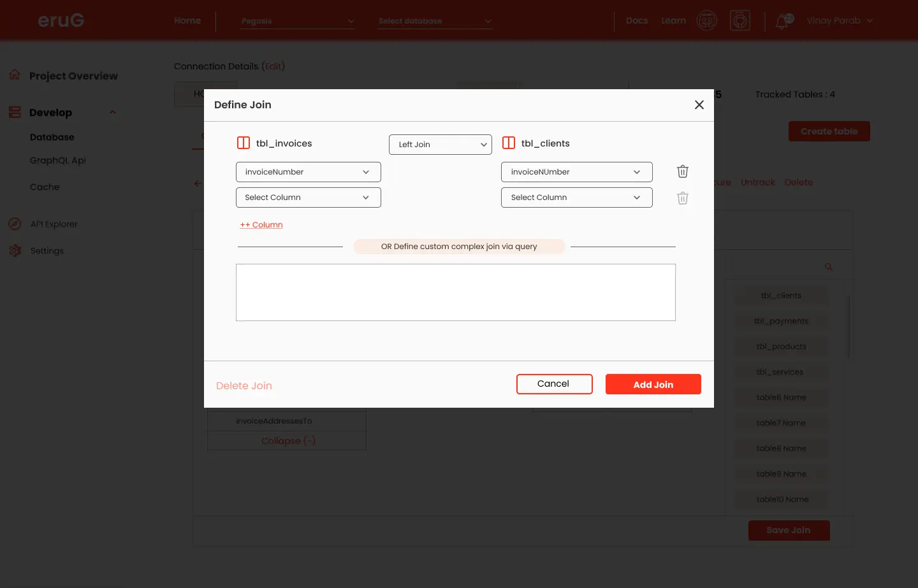This screenshot has width=918, height=588.
Task: Click the tbl_clients table icon
Action: point(509,143)
